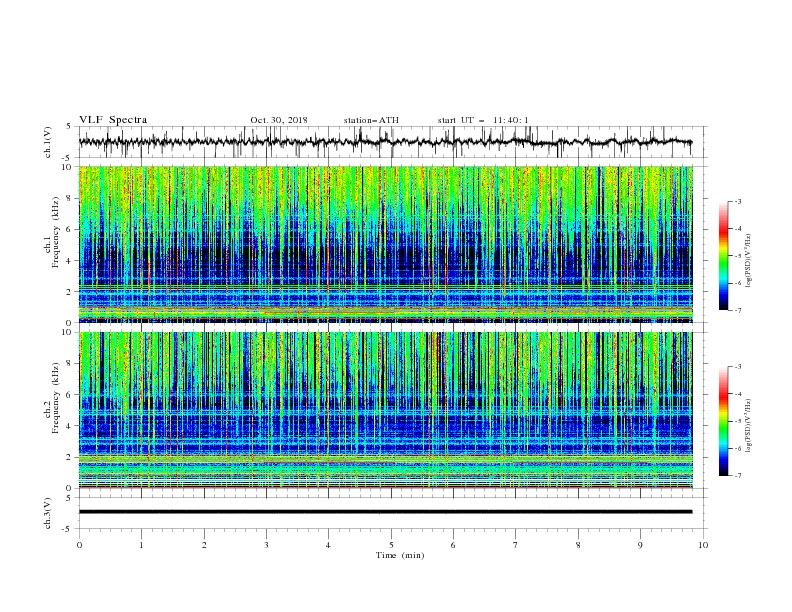
Task: Click the "Time (min)" axis title
Action: click(400, 555)
